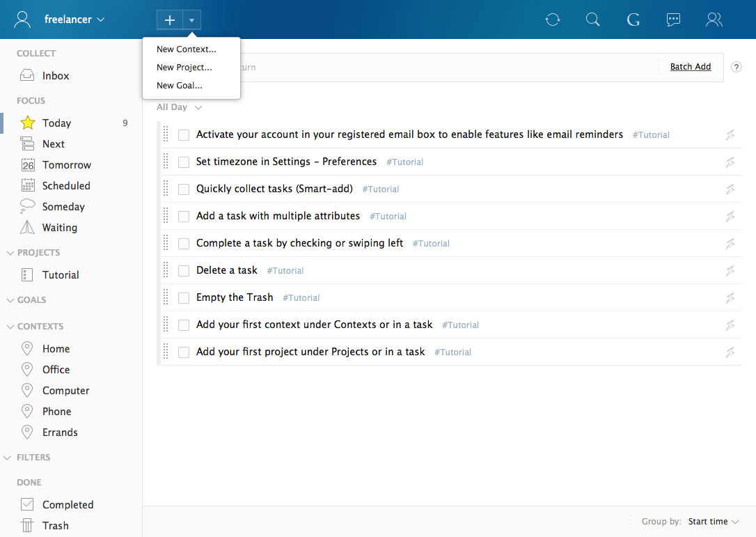Click the help question mark icon
756x537 pixels.
click(737, 67)
